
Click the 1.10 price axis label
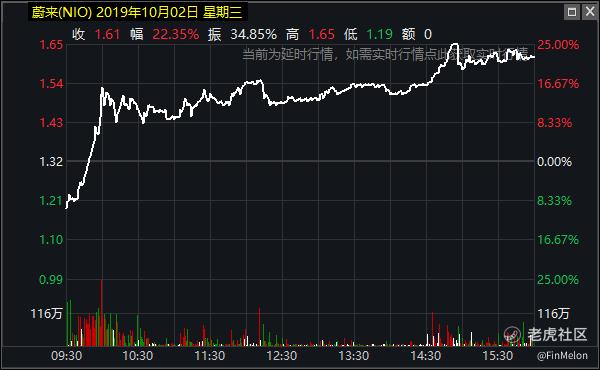[x=51, y=240]
